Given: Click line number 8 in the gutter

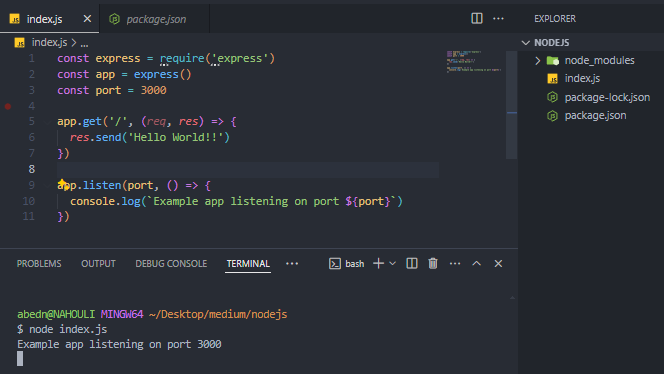Looking at the screenshot, I should click(32, 169).
